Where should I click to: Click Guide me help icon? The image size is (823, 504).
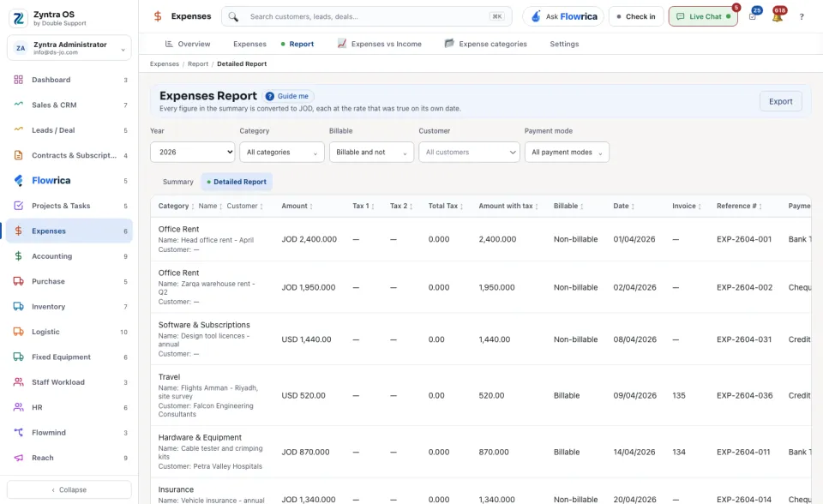(x=270, y=96)
